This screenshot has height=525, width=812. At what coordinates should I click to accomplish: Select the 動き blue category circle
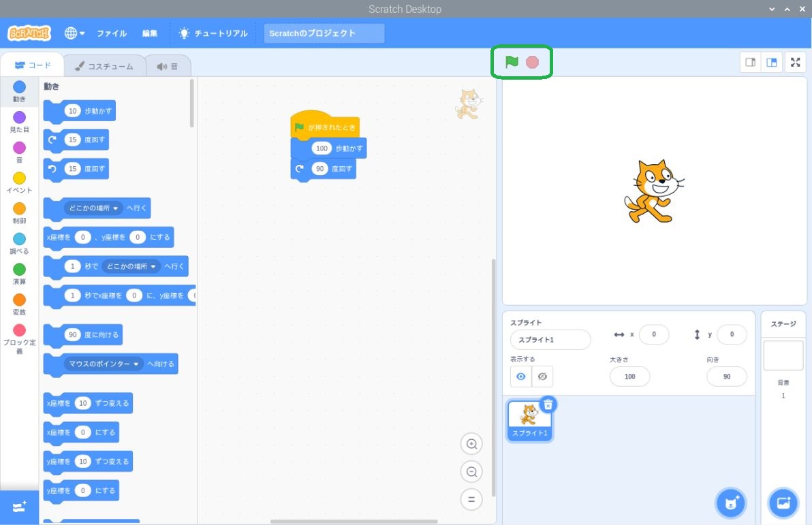(19, 87)
